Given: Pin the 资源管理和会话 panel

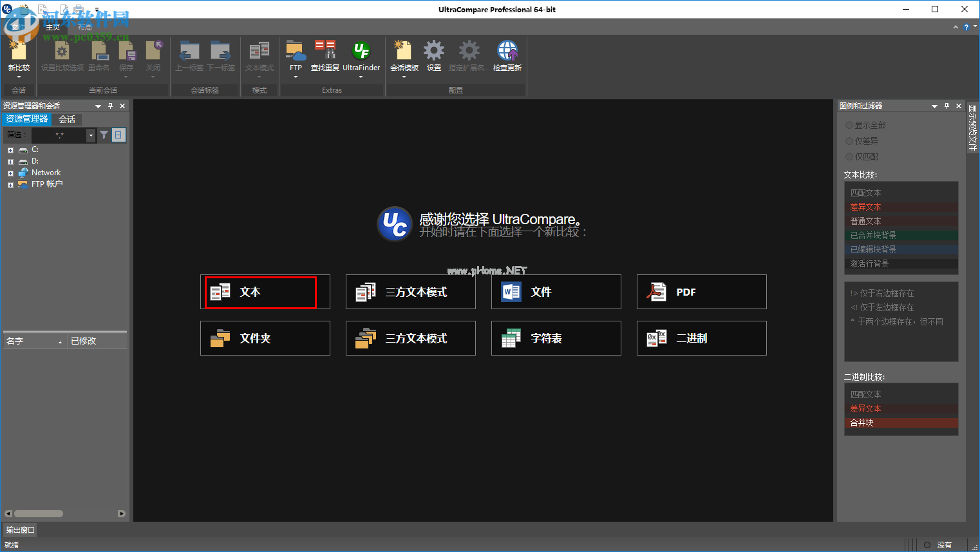Looking at the screenshot, I should click(x=111, y=106).
